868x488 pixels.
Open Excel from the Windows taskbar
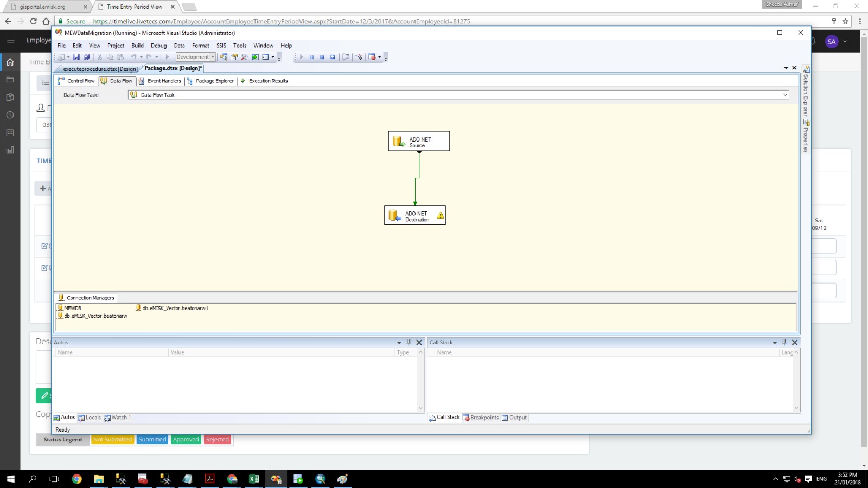[254, 479]
